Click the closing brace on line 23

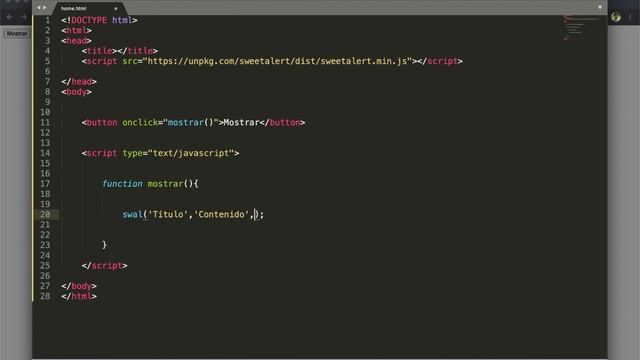pos(104,245)
